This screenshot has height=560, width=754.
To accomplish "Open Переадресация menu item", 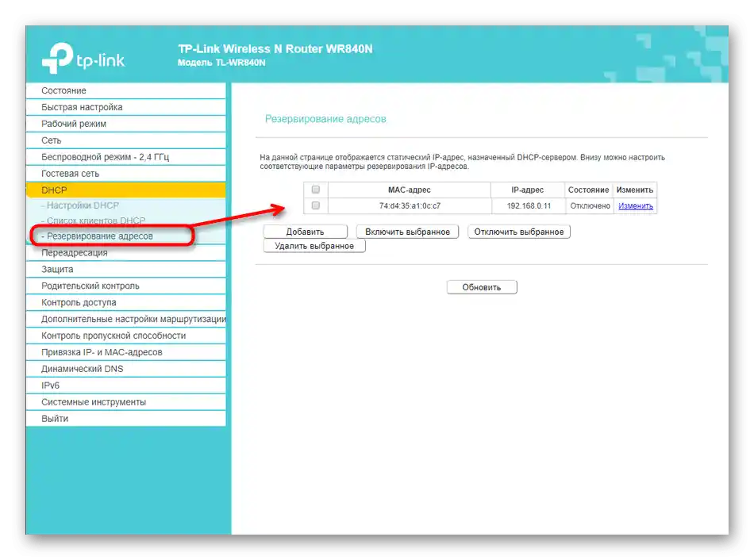I will click(x=126, y=252).
